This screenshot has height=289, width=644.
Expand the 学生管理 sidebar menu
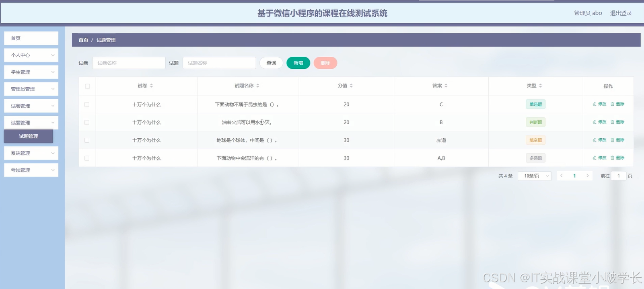click(x=31, y=72)
